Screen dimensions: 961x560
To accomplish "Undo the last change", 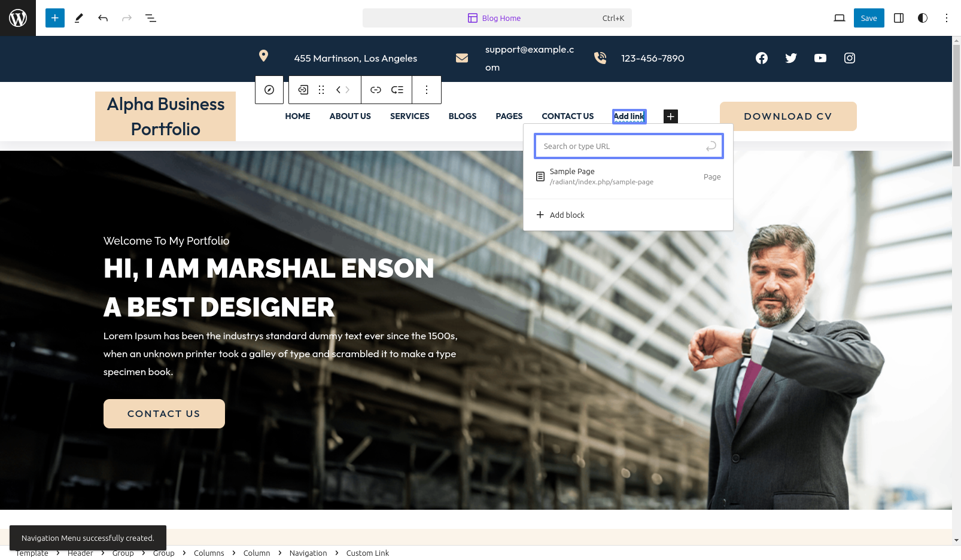I will (x=103, y=18).
